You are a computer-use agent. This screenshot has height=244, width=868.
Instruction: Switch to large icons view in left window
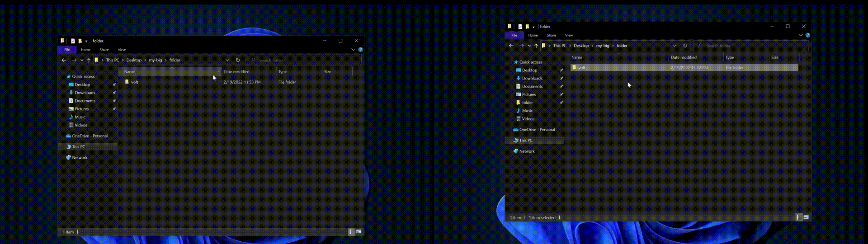[x=359, y=232]
